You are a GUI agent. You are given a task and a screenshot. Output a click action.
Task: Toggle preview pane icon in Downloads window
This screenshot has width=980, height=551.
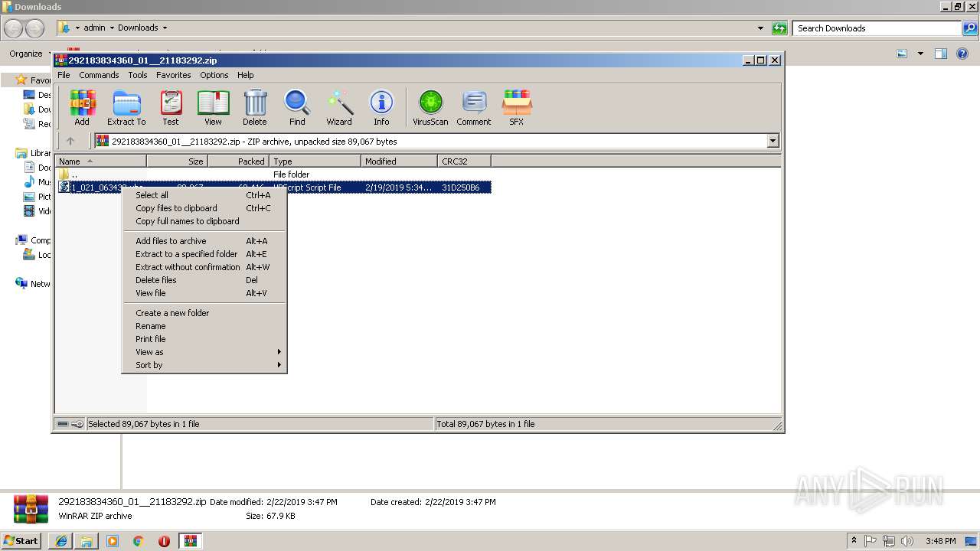pyautogui.click(x=941, y=54)
